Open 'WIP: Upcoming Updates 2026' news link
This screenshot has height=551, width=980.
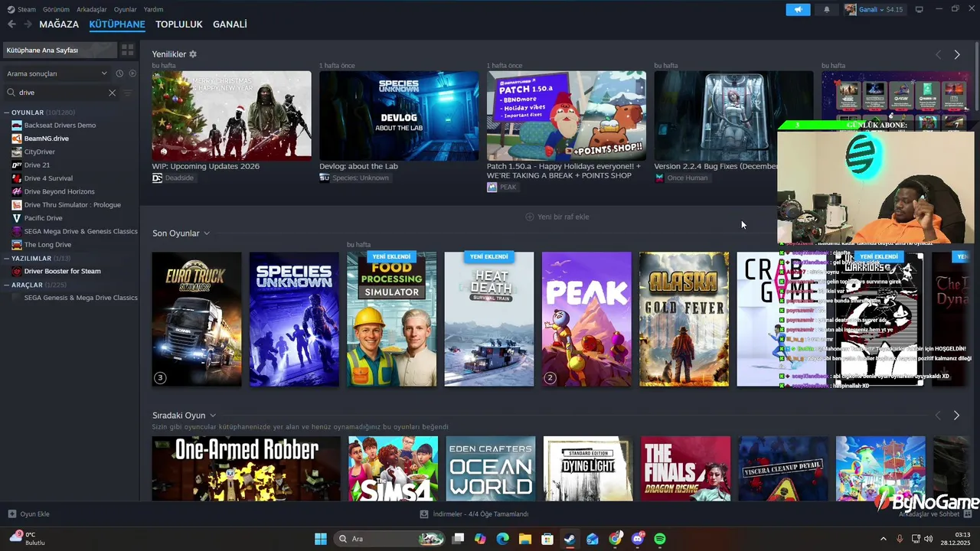pos(205,166)
